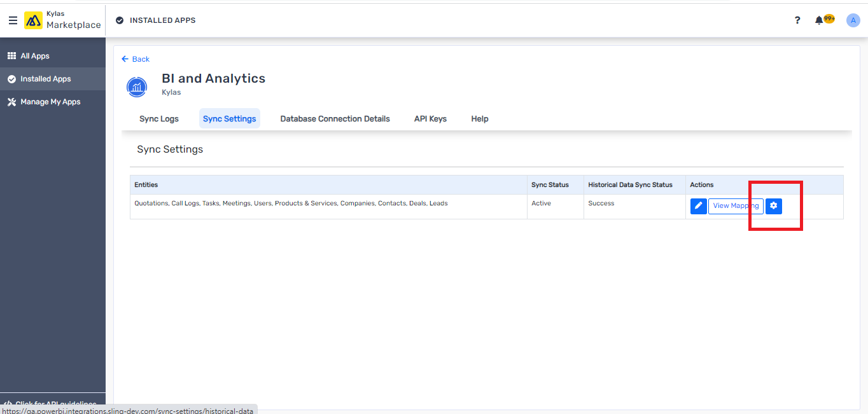Open the hamburger navigation menu
868x414 pixels.
(13, 20)
